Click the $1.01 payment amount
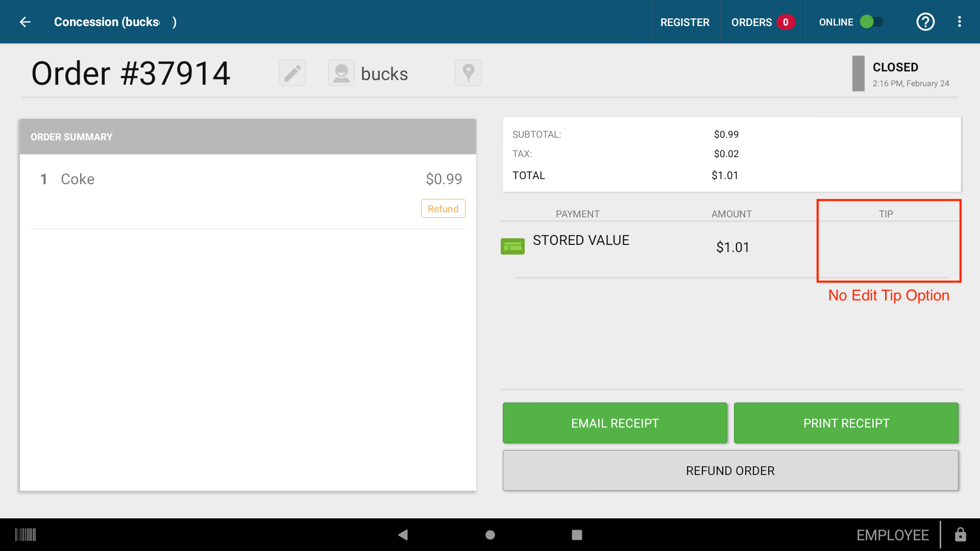Screen dimensions: 980x551 [733, 247]
